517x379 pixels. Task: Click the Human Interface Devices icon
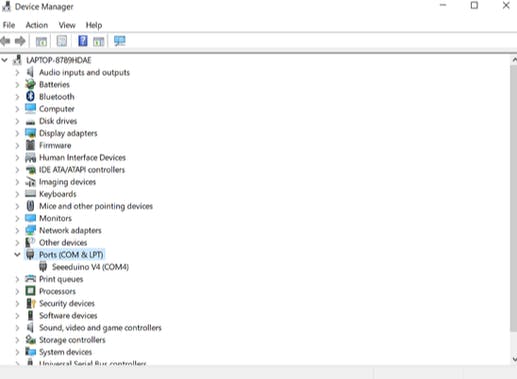(30, 157)
